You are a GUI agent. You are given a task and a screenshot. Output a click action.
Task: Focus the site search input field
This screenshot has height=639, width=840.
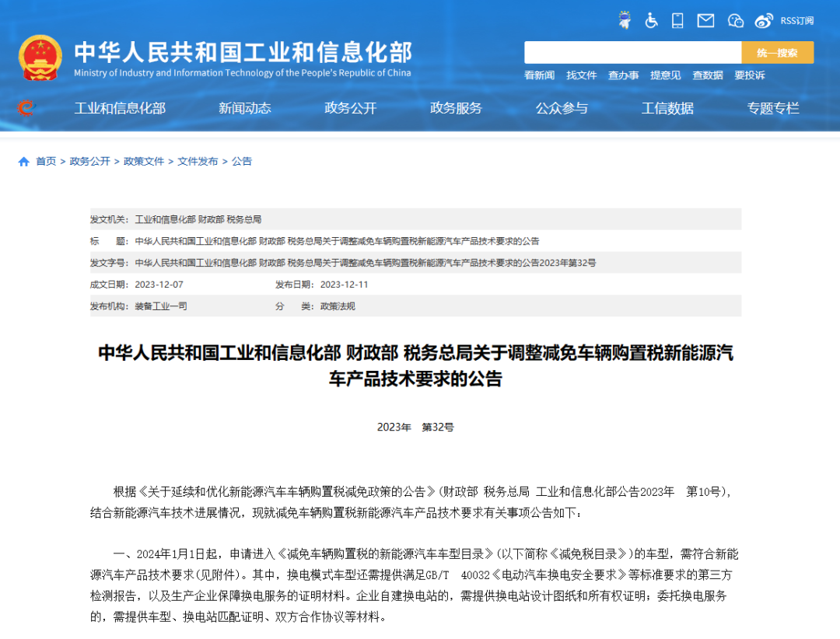(632, 53)
